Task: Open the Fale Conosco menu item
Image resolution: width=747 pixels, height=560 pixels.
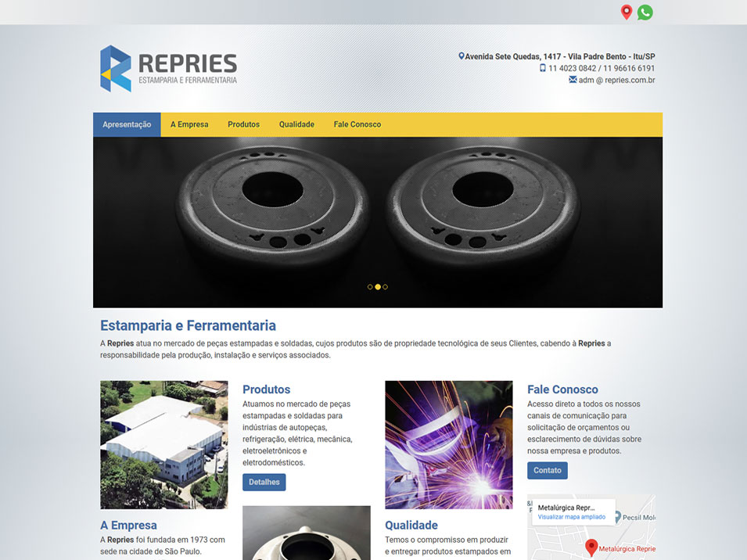Action: pos(357,124)
